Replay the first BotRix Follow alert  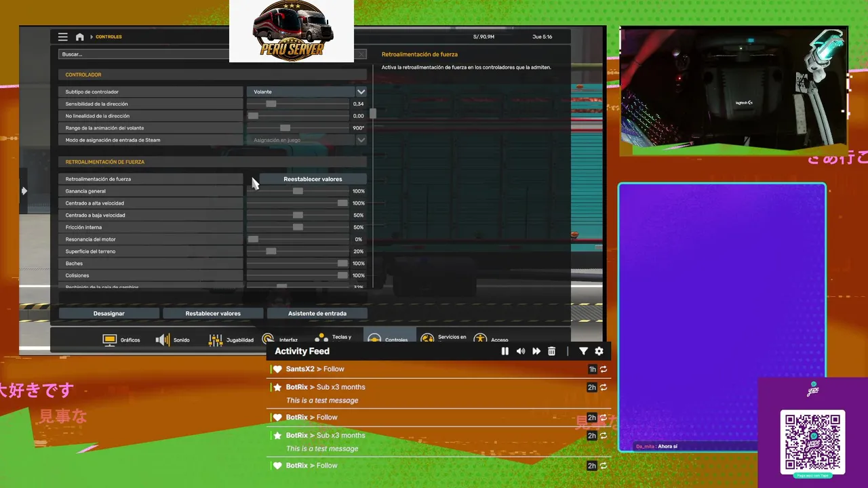[604, 418]
